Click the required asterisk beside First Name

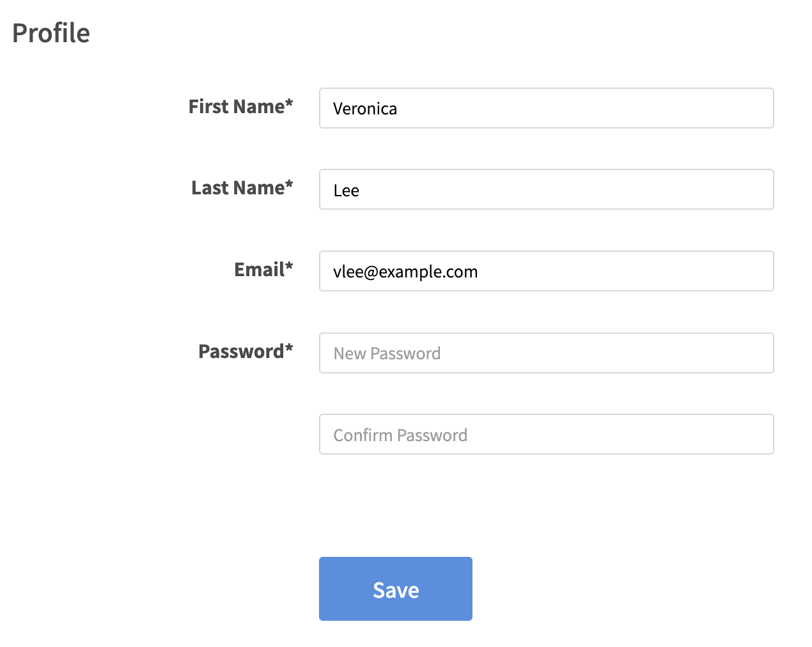pos(290,102)
